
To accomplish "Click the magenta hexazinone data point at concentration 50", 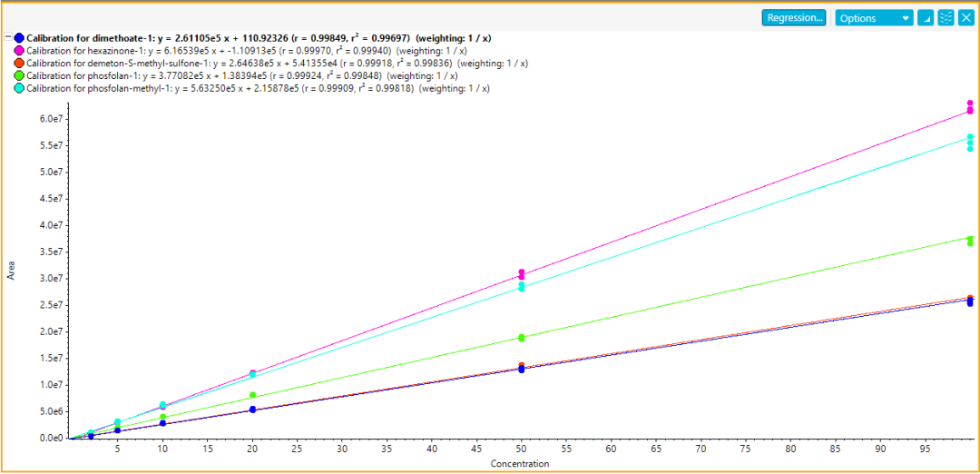I will [x=521, y=272].
